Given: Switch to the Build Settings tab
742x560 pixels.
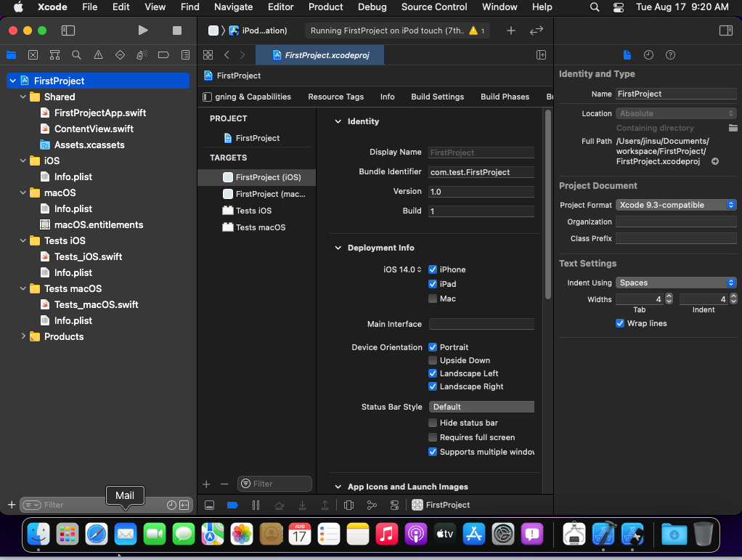Looking at the screenshot, I should point(437,97).
